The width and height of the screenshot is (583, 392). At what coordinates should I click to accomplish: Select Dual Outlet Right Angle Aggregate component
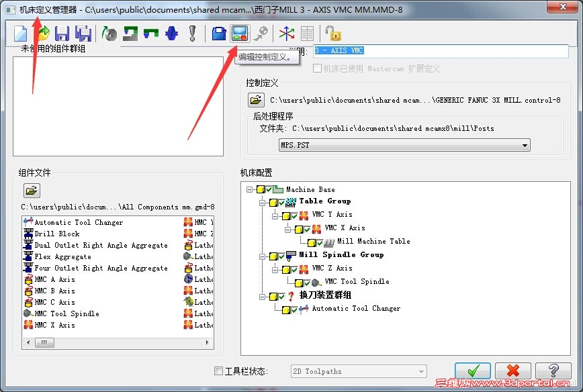[x=95, y=245]
